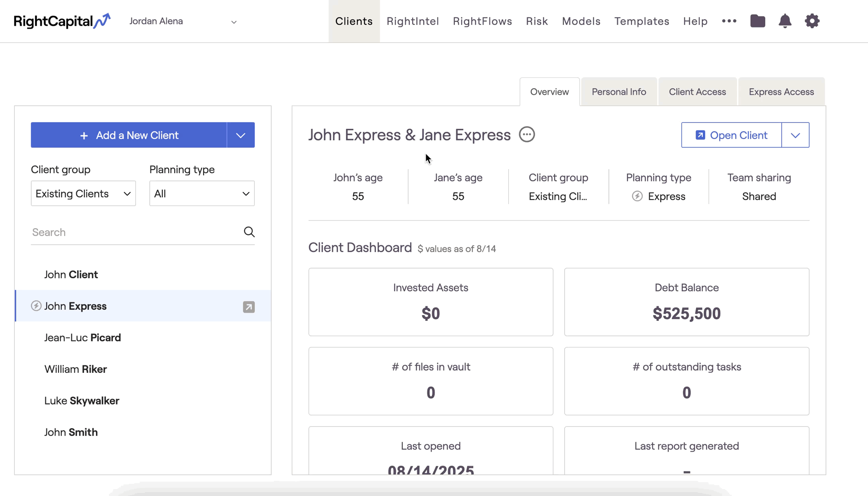Click the Open Client button

(731, 135)
